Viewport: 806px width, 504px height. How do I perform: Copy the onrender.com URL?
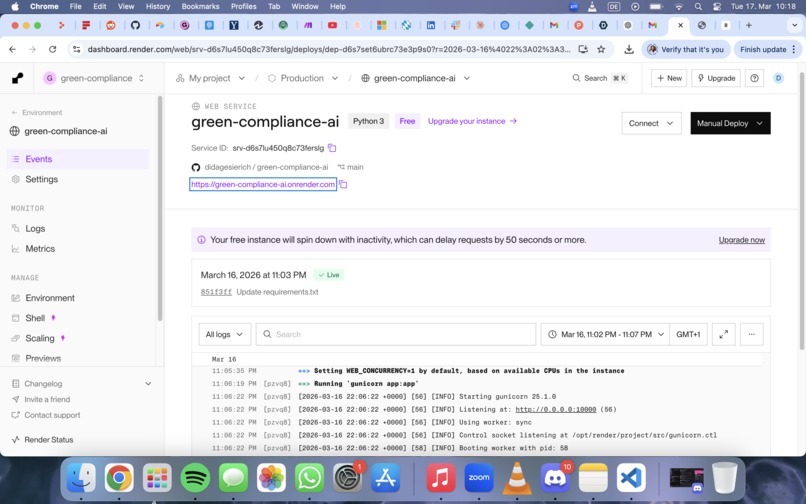click(343, 184)
